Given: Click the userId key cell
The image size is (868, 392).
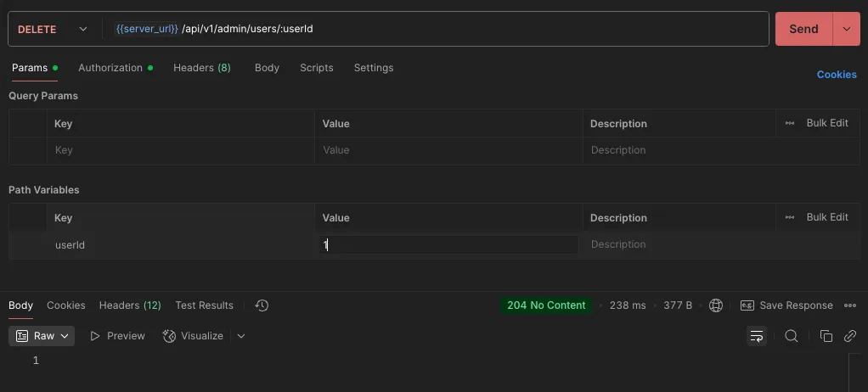Looking at the screenshot, I should [x=180, y=245].
